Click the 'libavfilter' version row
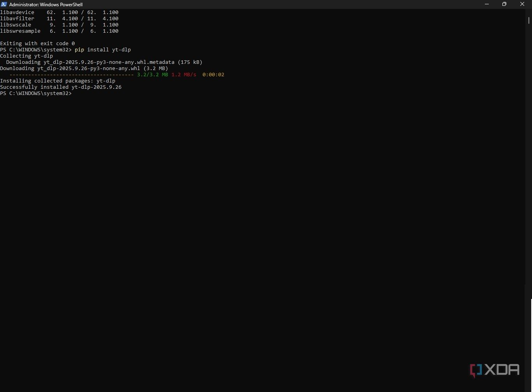Image resolution: width=532 pixels, height=392 pixels. [59, 19]
